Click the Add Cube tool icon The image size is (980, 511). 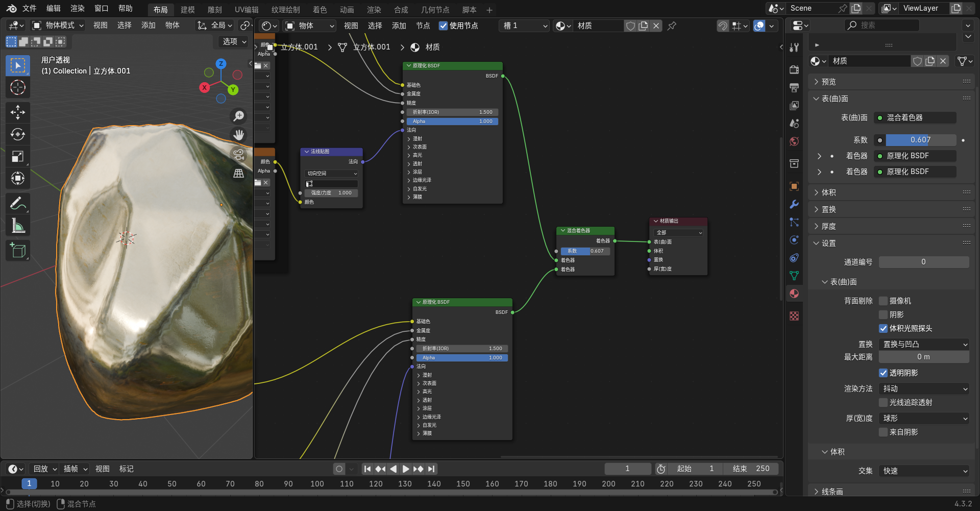(x=18, y=250)
